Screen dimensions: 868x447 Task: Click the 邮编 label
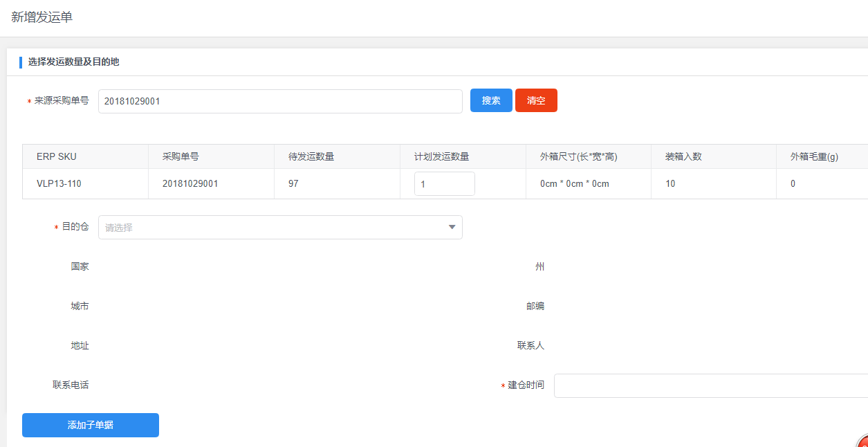535,306
